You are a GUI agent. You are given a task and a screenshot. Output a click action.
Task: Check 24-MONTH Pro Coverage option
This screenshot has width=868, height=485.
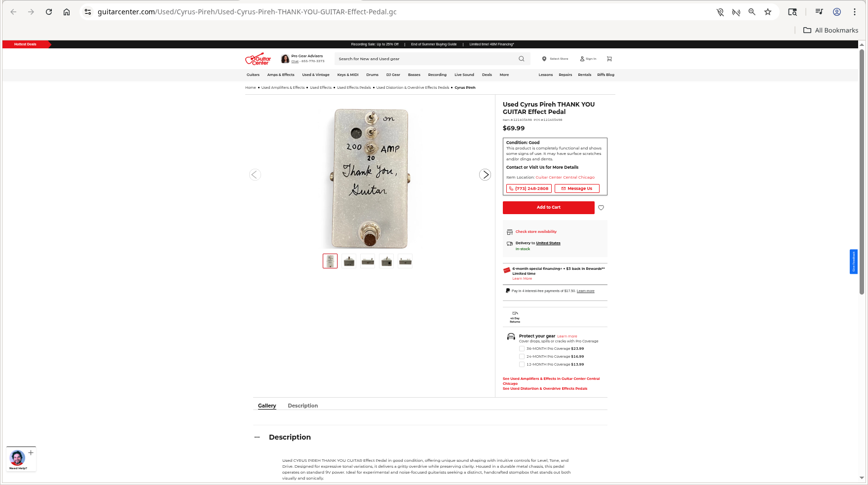click(522, 356)
